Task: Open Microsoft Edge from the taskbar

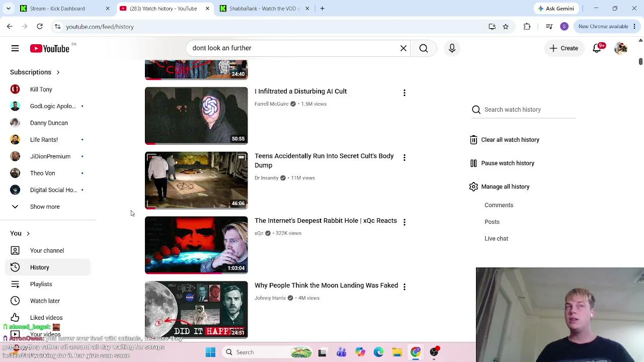Action: pyautogui.click(x=378, y=352)
